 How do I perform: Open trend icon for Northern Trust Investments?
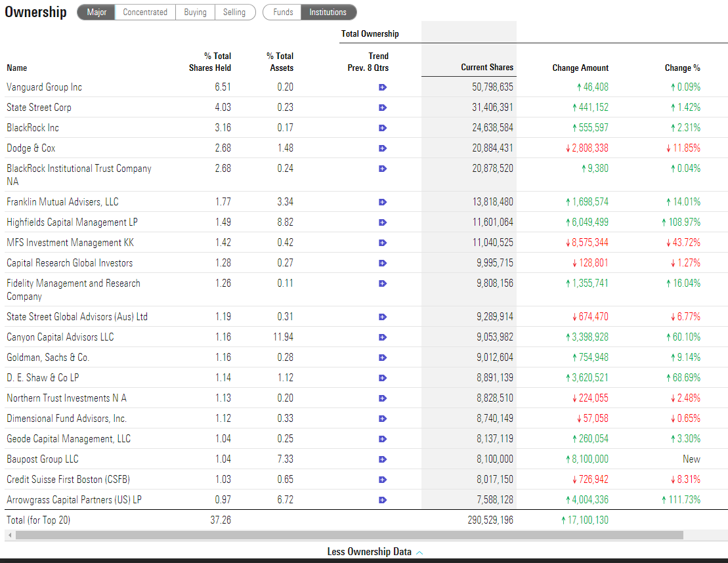pos(383,398)
